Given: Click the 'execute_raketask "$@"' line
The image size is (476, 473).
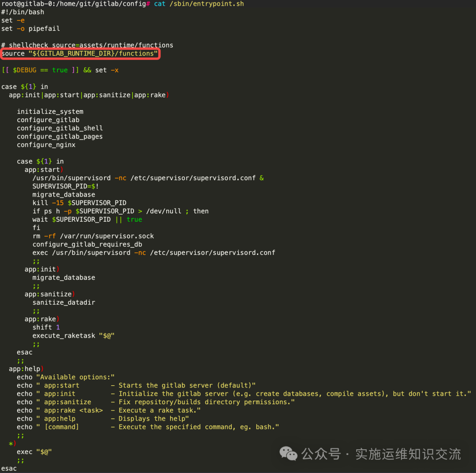Looking at the screenshot, I should (x=74, y=336).
